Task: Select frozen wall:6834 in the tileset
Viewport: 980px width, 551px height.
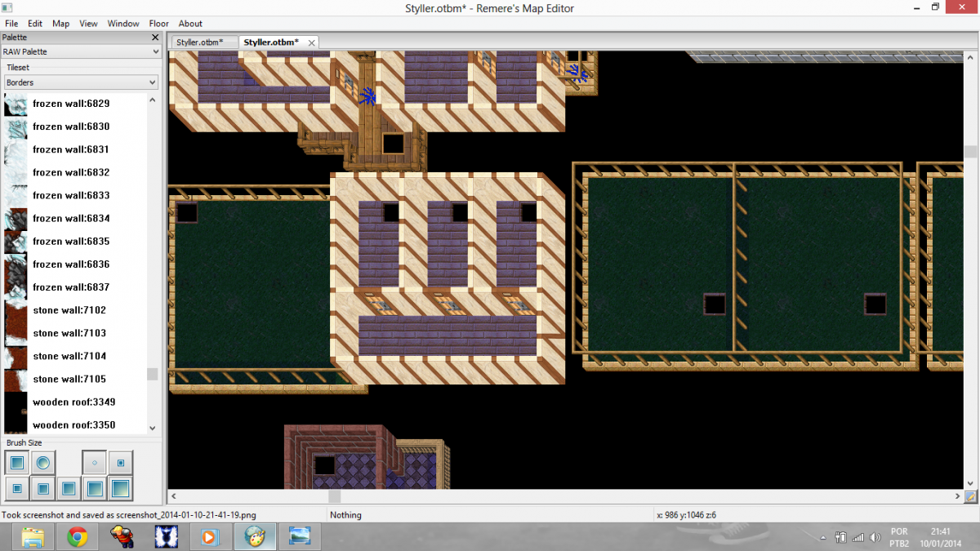Action: click(x=75, y=218)
